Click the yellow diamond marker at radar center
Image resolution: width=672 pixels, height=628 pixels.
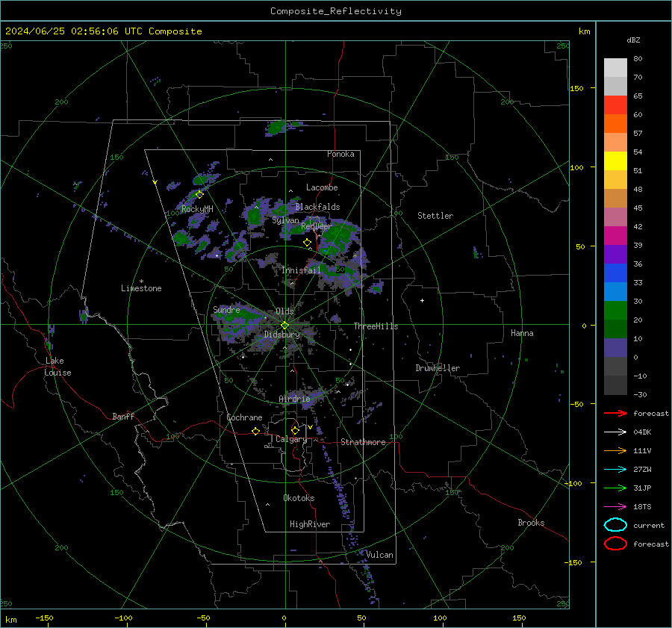pyautogui.click(x=284, y=326)
